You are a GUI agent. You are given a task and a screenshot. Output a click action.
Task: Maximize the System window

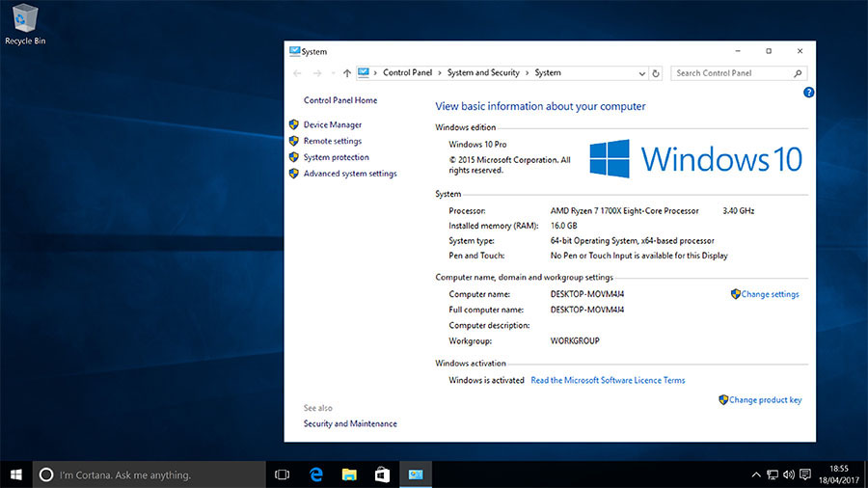[769, 51]
